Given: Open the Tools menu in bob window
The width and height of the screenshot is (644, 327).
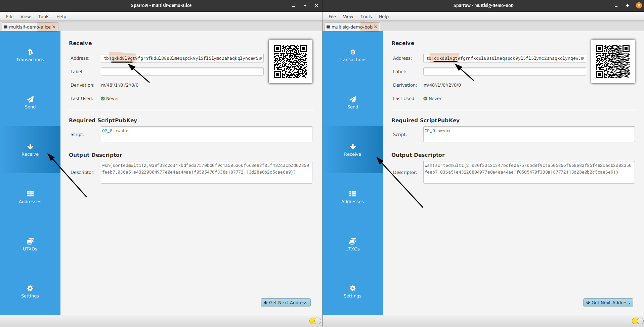Looking at the screenshot, I should point(366,16).
